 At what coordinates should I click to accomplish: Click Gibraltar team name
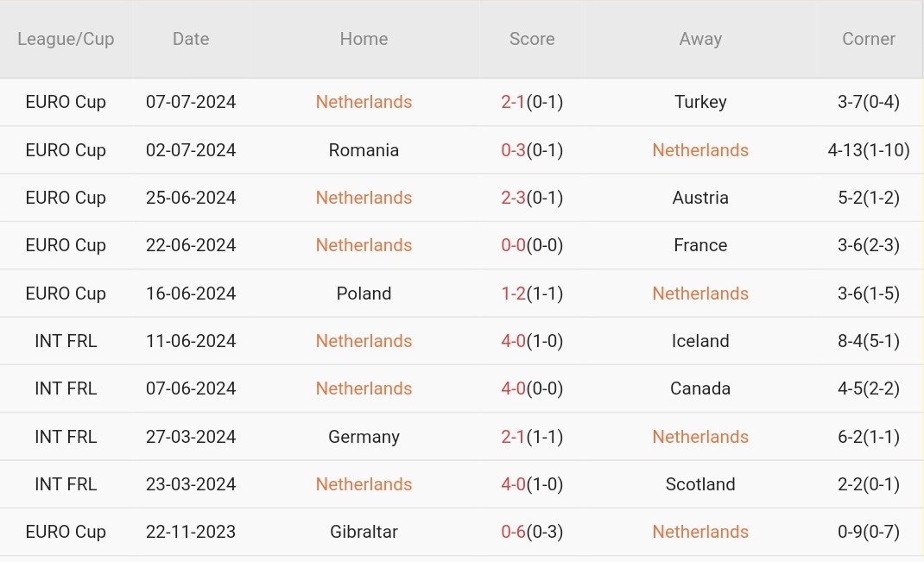point(364,532)
